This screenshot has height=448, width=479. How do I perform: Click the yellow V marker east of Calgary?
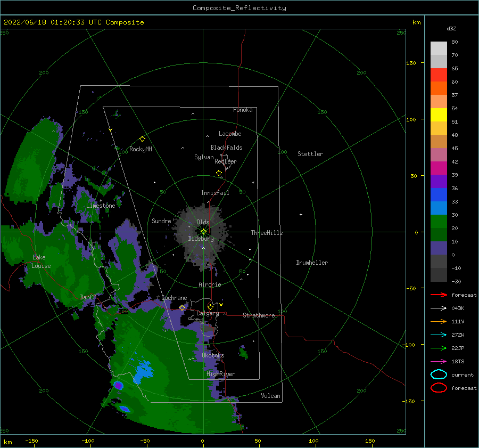click(x=221, y=305)
